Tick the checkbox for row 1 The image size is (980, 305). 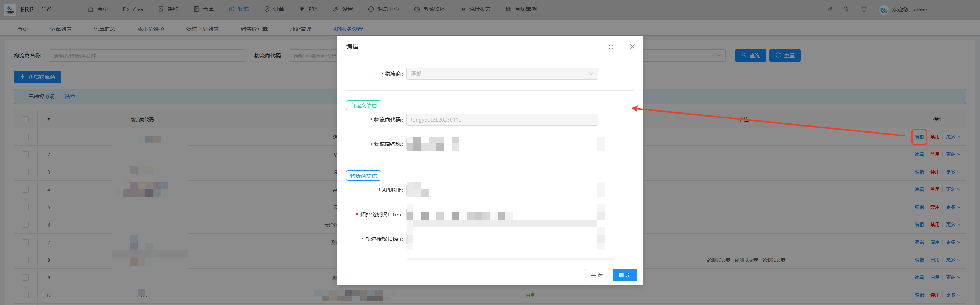26,137
